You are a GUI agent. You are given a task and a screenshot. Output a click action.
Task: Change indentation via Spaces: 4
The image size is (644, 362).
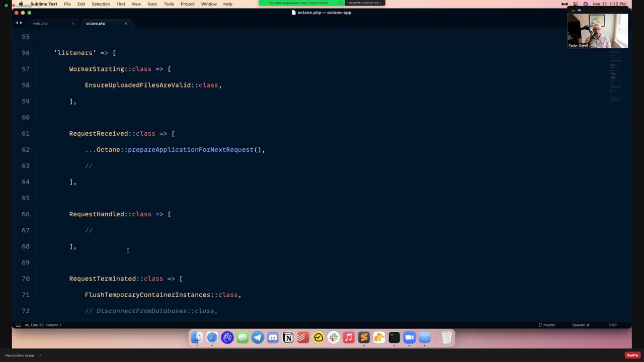[x=581, y=325]
